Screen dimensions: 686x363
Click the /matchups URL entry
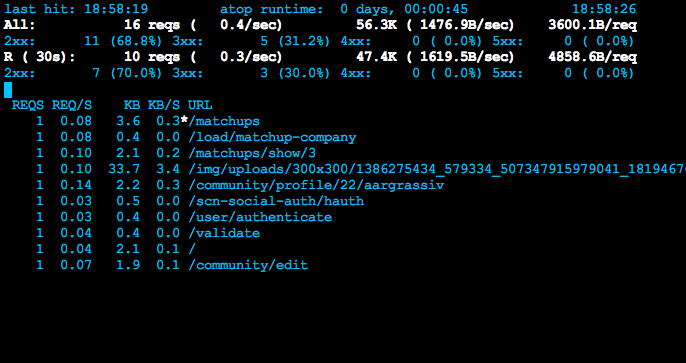coord(224,121)
